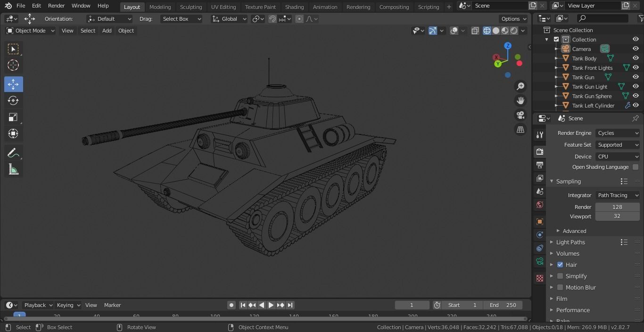Switch to the UV Editing workspace tab

click(223, 7)
